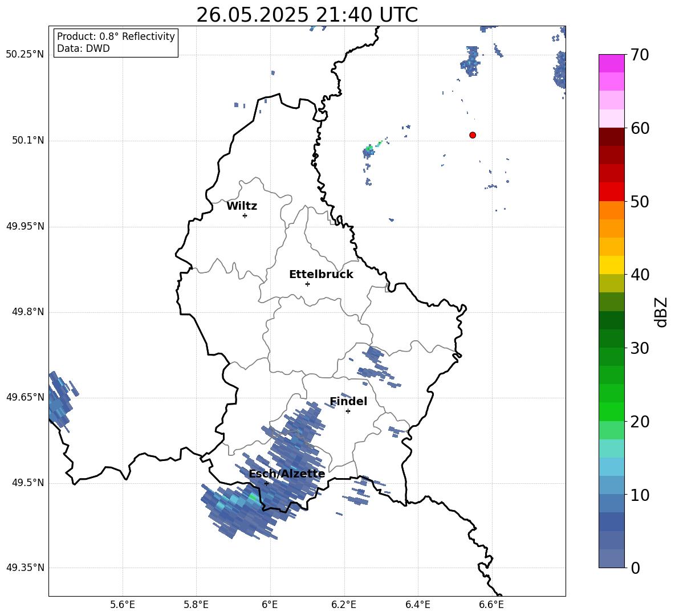Click the yellow colorbar segment above 40

tap(611, 265)
